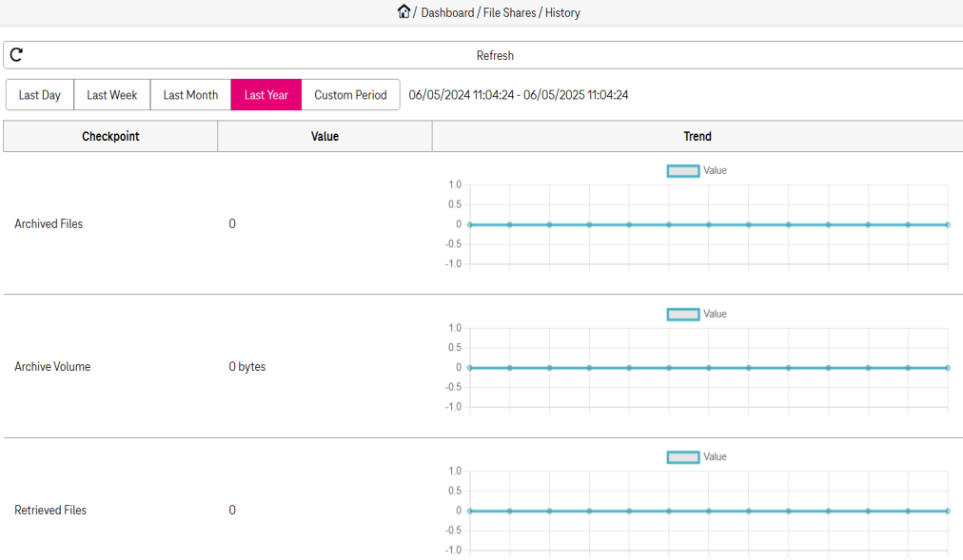The height and width of the screenshot is (560, 963).
Task: Click the Checkpoint column header
Action: point(110,136)
